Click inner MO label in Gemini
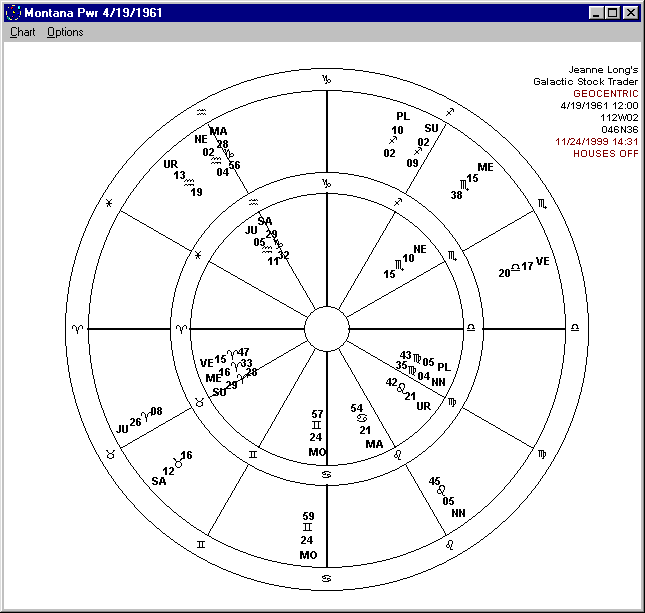Screen dimensions: 645x613 pos(317,452)
